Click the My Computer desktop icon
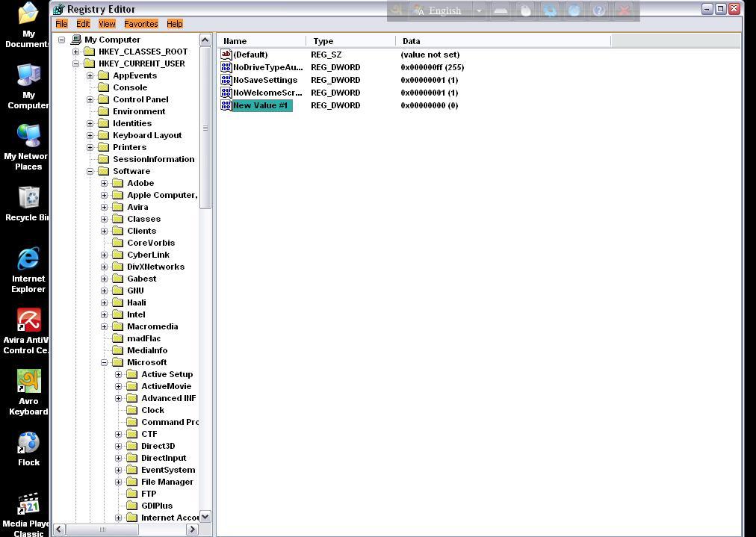Screen dimensions: 756x537 pos(28,75)
